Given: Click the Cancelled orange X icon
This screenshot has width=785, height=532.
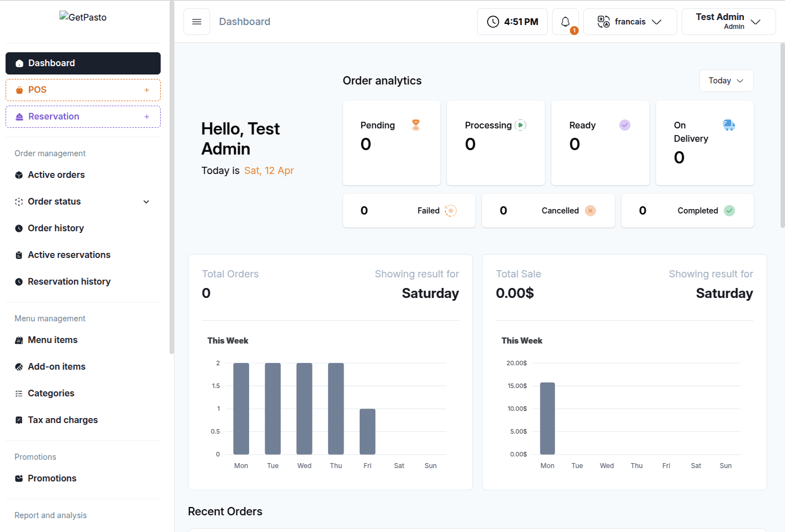Looking at the screenshot, I should point(590,211).
